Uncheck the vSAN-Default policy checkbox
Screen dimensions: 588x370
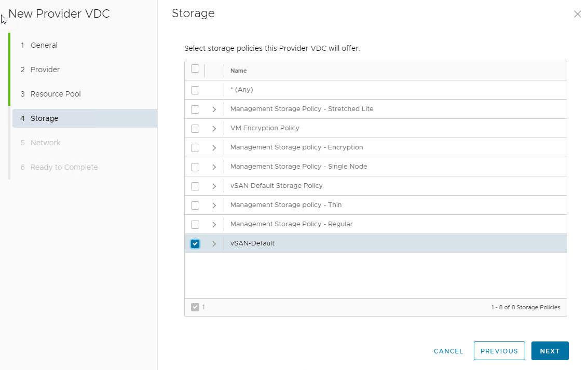click(195, 244)
